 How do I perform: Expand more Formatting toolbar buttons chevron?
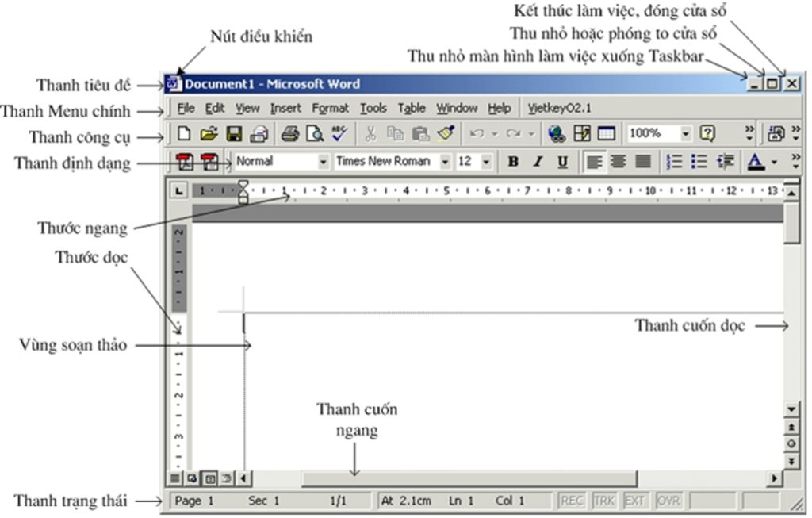(796, 161)
